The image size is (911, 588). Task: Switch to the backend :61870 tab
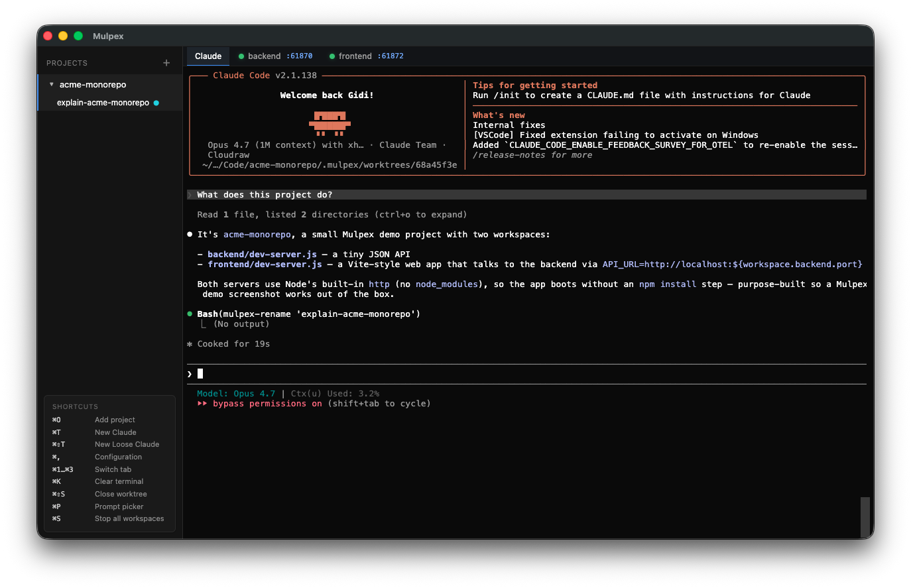(x=275, y=56)
